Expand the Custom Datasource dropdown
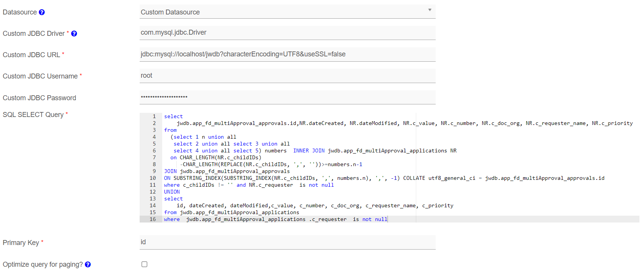This screenshot has width=644, height=277. click(287, 12)
